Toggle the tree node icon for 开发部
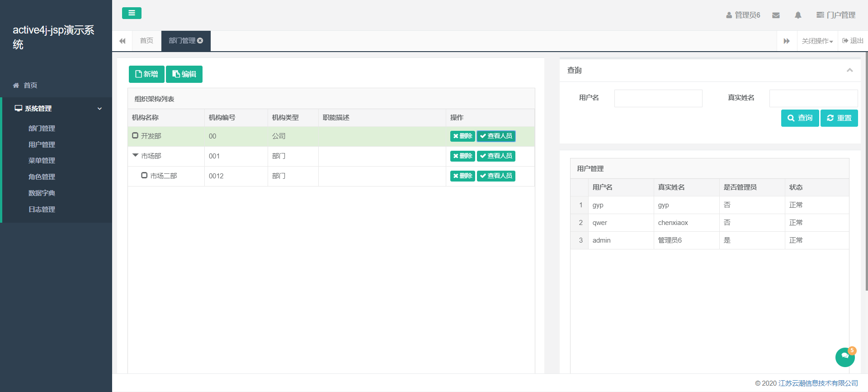This screenshot has width=868, height=392. [135, 135]
